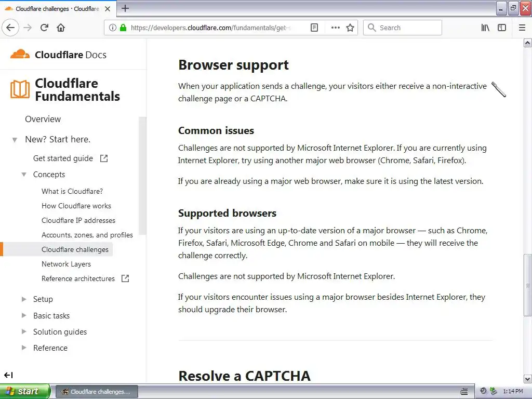532x399 pixels.
Task: Click the first system tray notification icon
Action: pos(483,391)
